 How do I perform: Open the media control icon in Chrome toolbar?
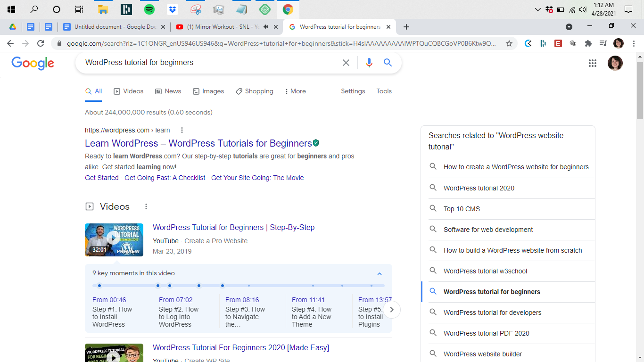(x=603, y=43)
